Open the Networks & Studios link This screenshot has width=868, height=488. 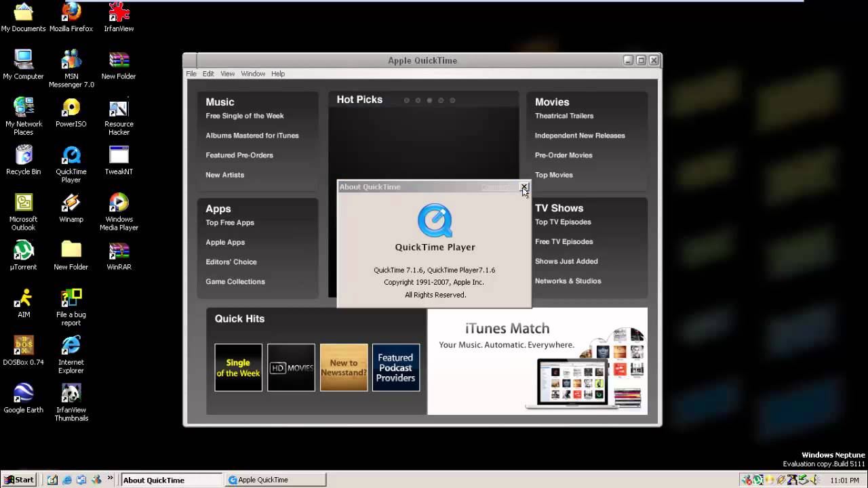point(568,281)
